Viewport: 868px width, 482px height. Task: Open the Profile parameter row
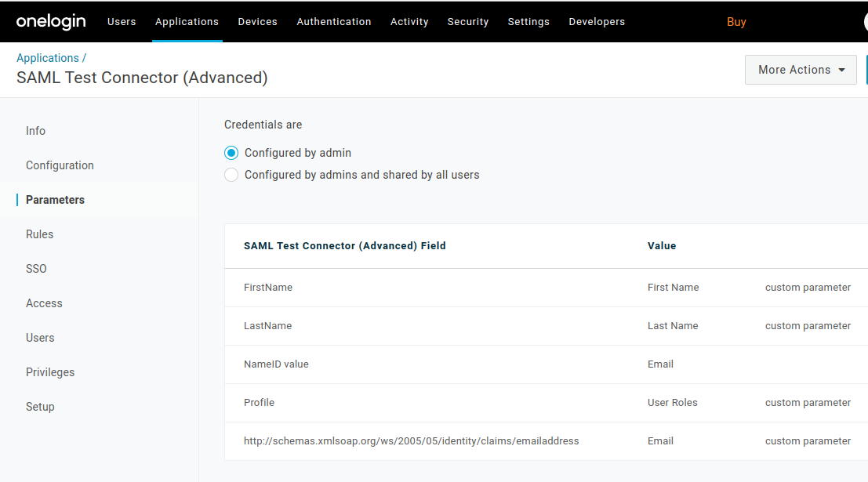coord(546,403)
